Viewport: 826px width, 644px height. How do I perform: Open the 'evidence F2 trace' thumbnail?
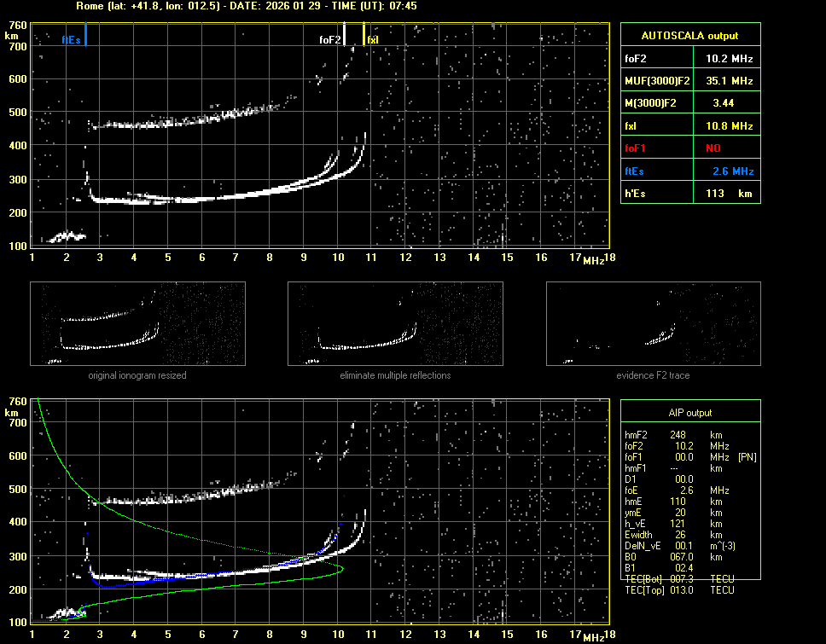(x=654, y=324)
